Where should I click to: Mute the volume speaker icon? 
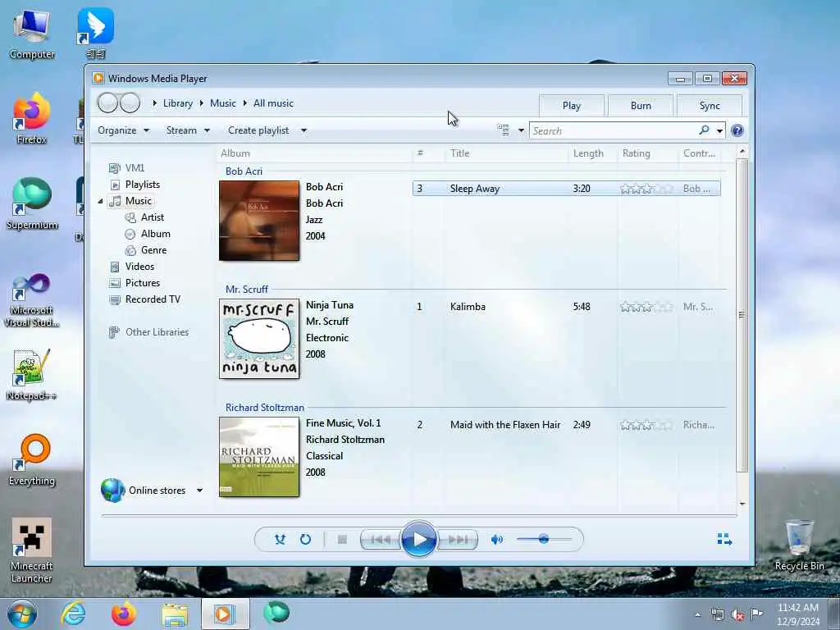pyautogui.click(x=497, y=540)
